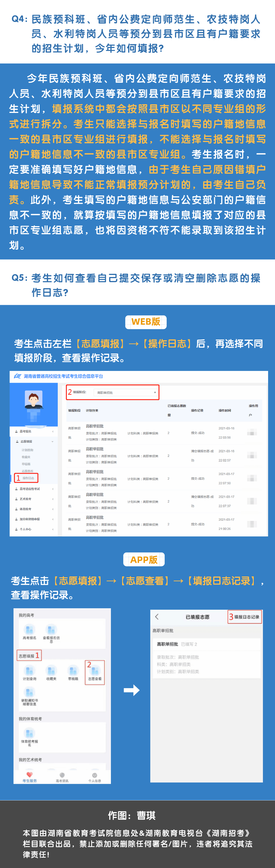Screen dimensions: 275x868
Task: Click the log row timestamped 21:00:26
Action: click(164, 524)
